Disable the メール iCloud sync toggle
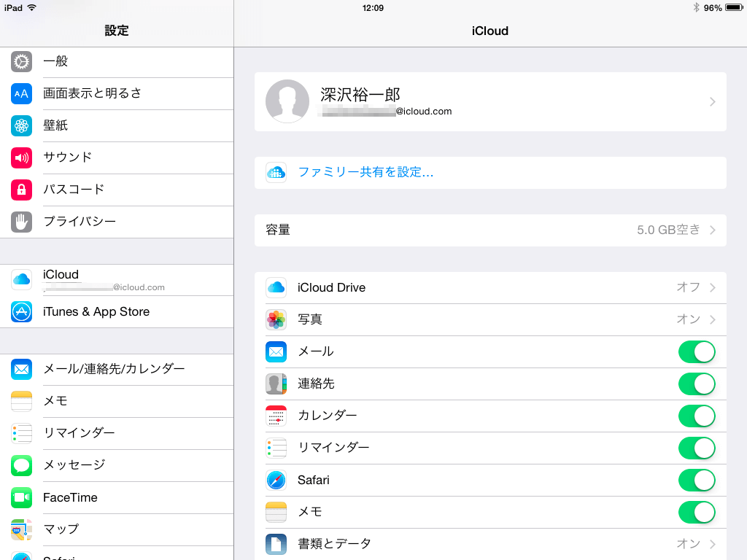 tap(697, 351)
